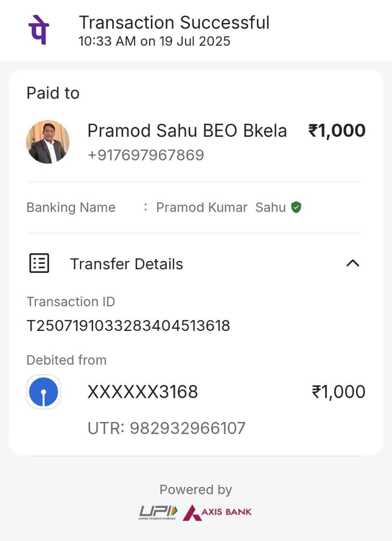Click the Debited from label
Viewport: 392px width, 541px height.
tap(66, 360)
